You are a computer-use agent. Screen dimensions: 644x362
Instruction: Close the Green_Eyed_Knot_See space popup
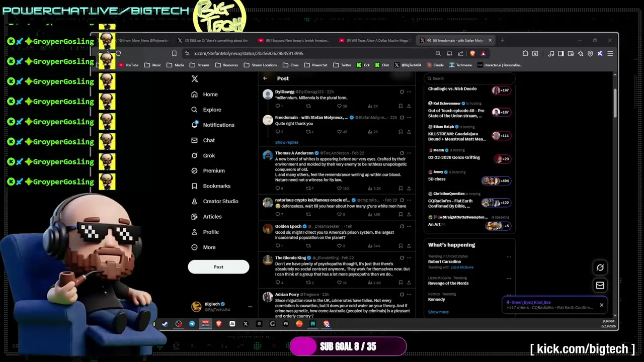point(601,305)
